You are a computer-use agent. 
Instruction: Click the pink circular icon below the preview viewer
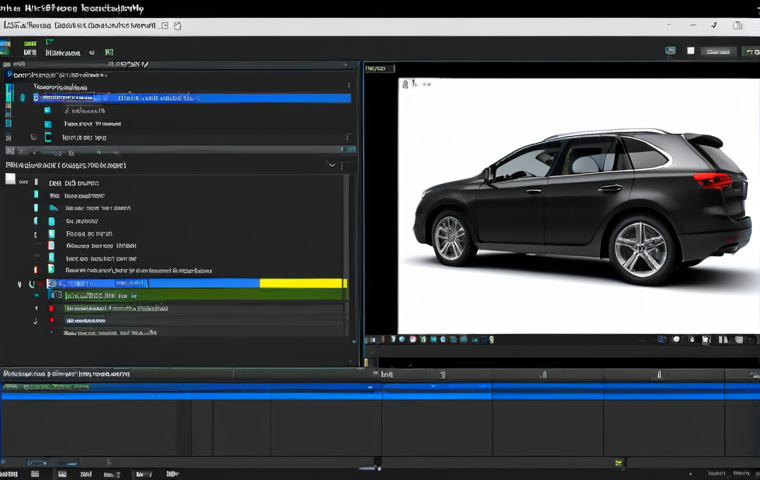[413, 339]
